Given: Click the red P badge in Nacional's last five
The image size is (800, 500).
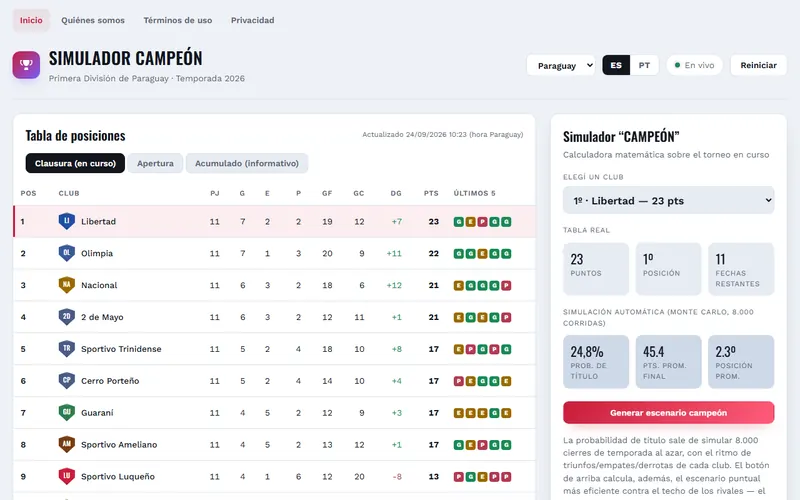Looking at the screenshot, I should pyautogui.click(x=506, y=286).
